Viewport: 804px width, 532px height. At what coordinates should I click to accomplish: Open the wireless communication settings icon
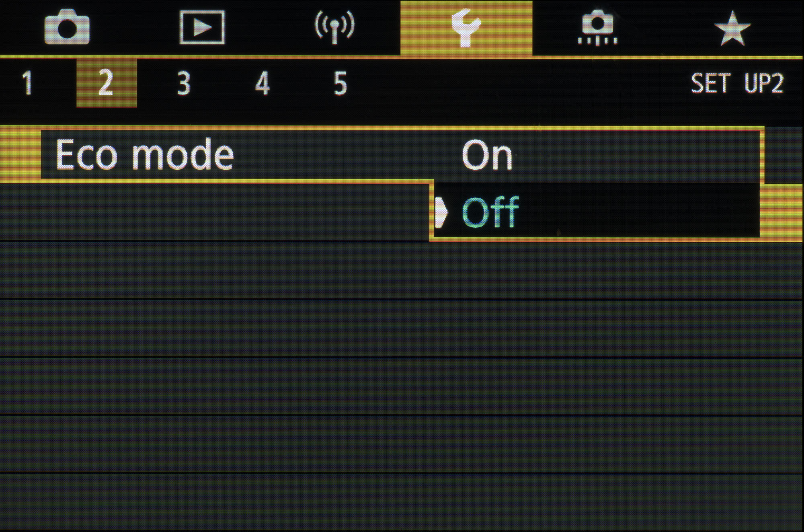pos(334,28)
